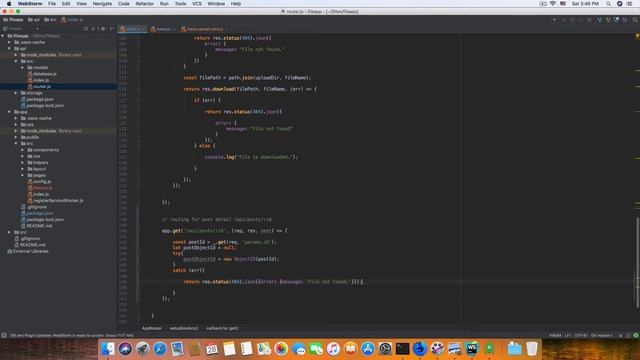This screenshot has height=360, width=640.
Task: Select registerServiceWorker.js in project tree
Action: click(56, 200)
